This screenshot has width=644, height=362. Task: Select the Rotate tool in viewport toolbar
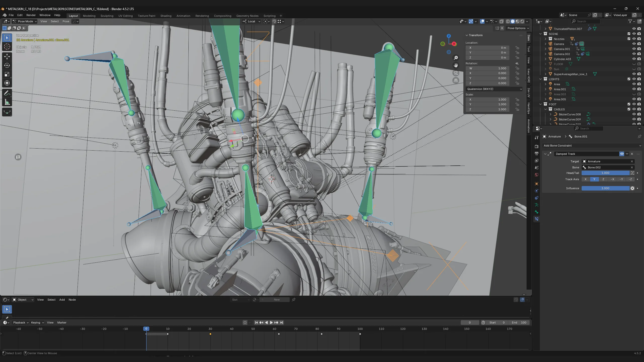click(x=7, y=65)
